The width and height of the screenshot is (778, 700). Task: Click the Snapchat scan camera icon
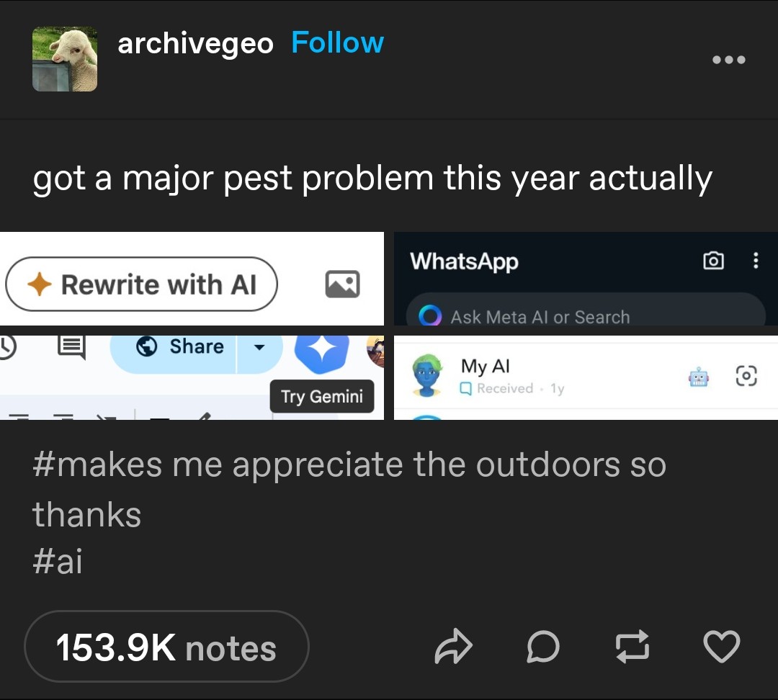[746, 375]
